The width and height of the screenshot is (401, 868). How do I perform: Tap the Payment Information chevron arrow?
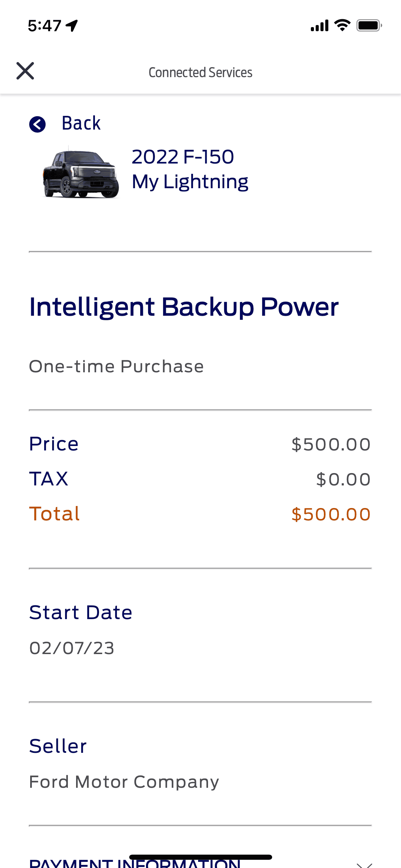pos(364,865)
